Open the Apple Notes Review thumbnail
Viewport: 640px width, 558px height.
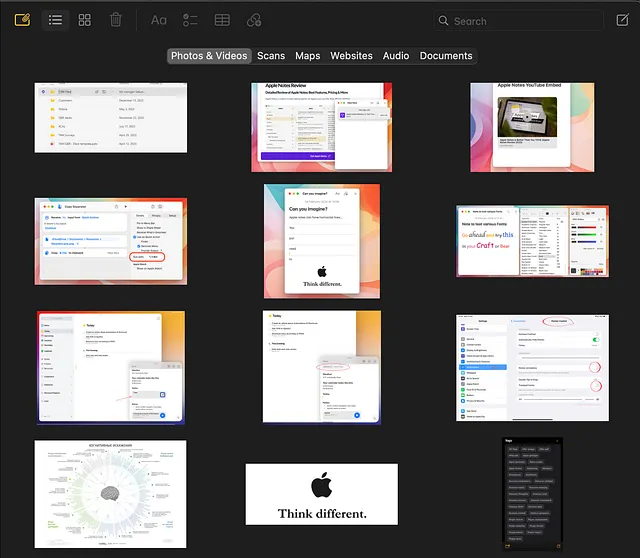point(322,127)
